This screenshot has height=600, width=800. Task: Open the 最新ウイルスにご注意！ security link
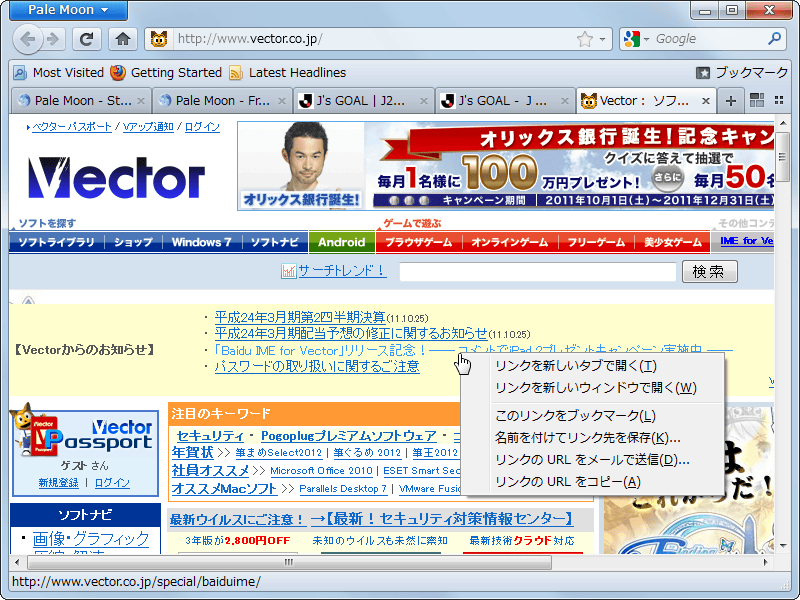pyautogui.click(x=238, y=519)
